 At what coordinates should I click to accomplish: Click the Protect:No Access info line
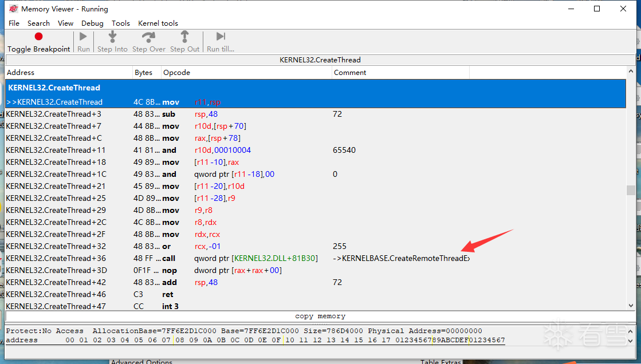(244, 331)
